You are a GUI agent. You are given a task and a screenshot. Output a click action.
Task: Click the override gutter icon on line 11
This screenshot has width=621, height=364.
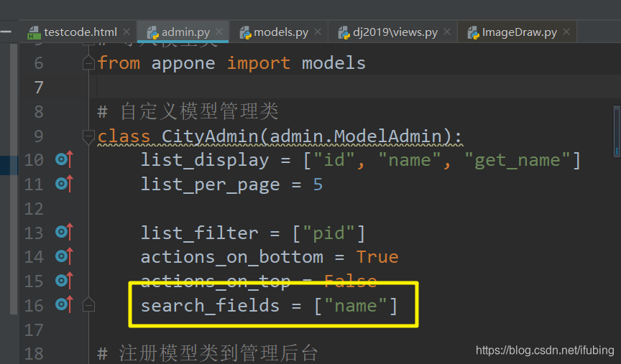pos(65,184)
